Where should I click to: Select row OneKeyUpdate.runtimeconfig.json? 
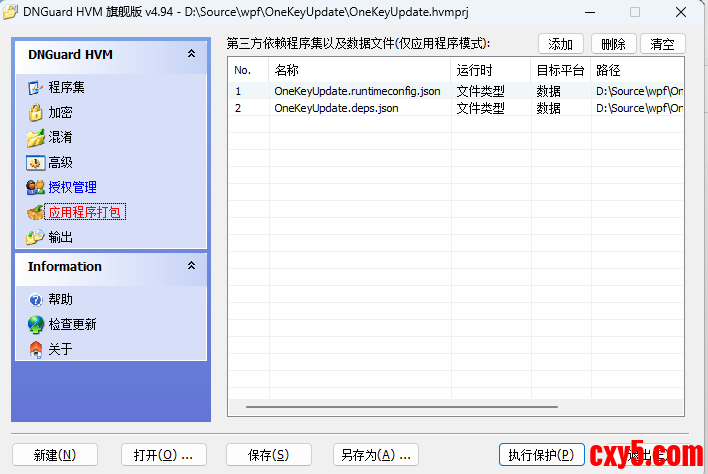pos(456,91)
